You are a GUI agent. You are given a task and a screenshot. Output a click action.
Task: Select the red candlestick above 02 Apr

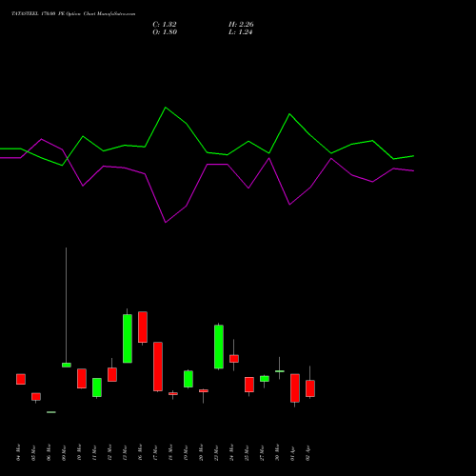point(310,388)
